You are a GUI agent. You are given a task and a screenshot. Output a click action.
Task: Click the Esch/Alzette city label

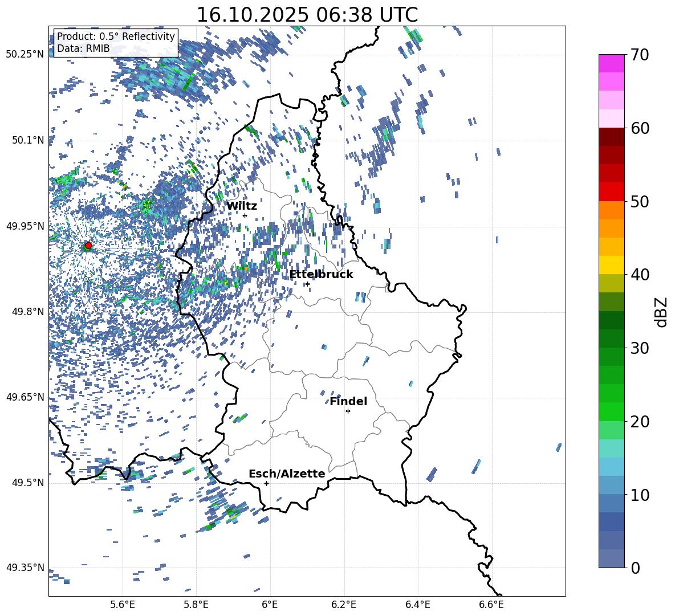point(287,474)
